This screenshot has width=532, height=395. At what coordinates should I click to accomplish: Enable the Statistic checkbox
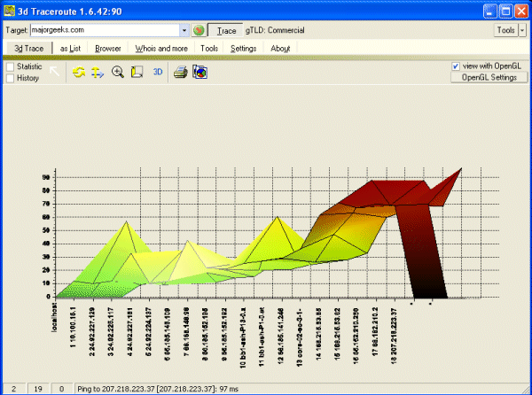pos(10,66)
